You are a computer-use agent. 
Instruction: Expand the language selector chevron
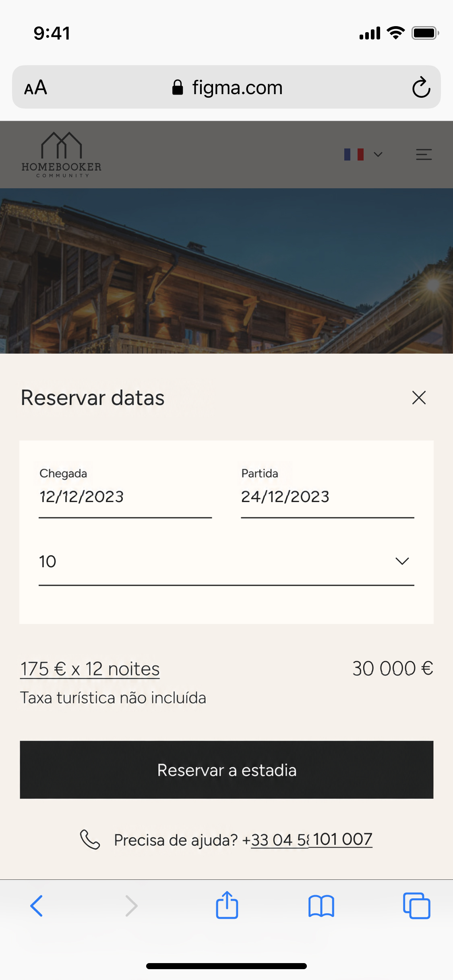[378, 154]
